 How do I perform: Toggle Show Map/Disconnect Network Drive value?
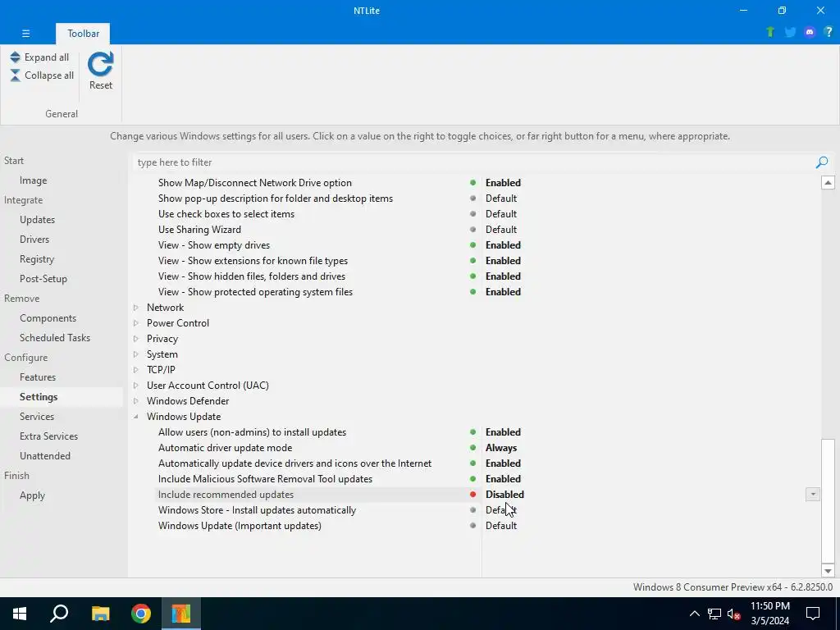(503, 183)
